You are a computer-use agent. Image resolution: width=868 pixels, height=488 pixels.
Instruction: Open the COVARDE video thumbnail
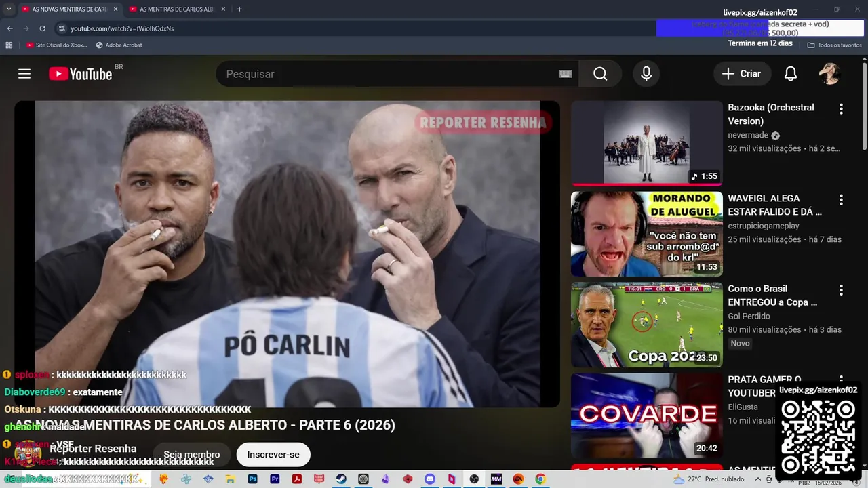pyautogui.click(x=647, y=415)
